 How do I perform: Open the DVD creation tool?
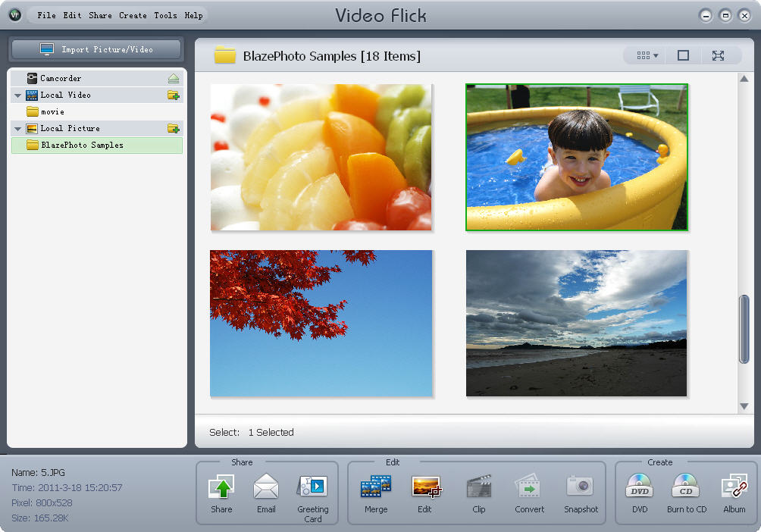640,487
